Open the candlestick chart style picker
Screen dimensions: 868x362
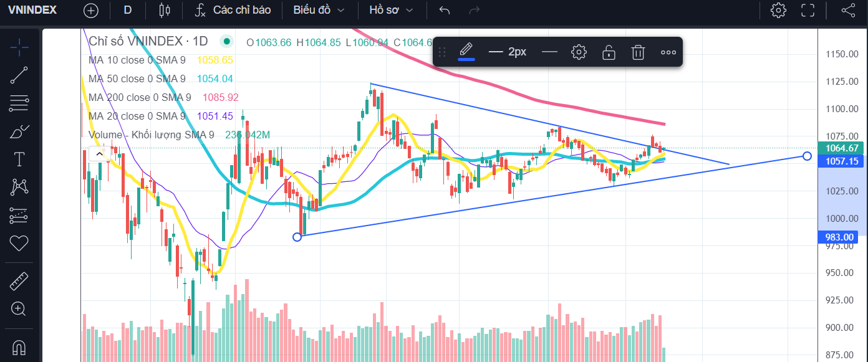(x=164, y=10)
